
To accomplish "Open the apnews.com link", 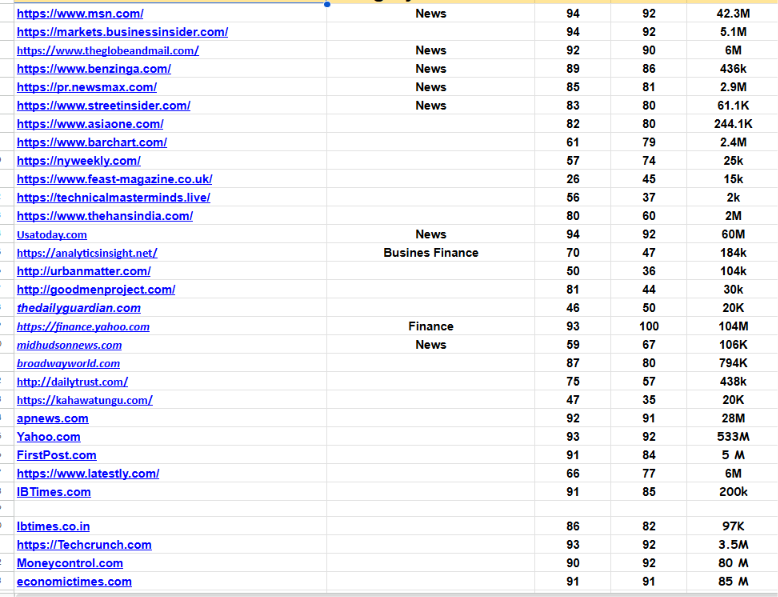I will pyautogui.click(x=53, y=418).
